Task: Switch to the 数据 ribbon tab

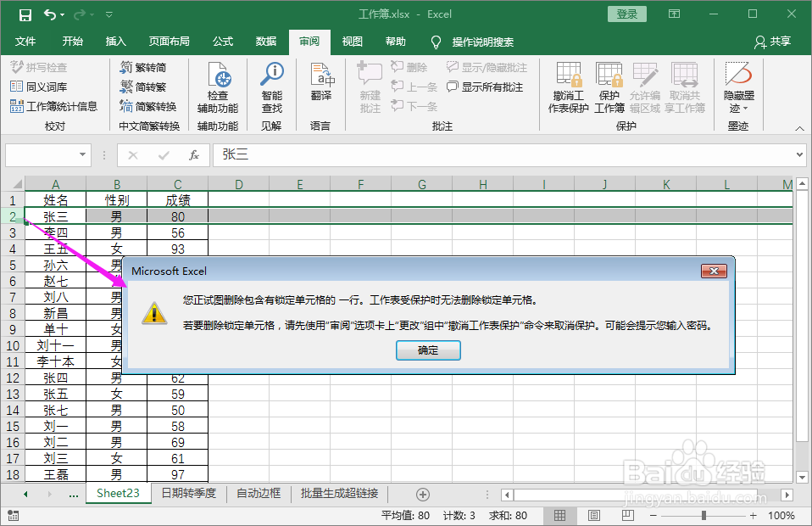Action: coord(265,42)
